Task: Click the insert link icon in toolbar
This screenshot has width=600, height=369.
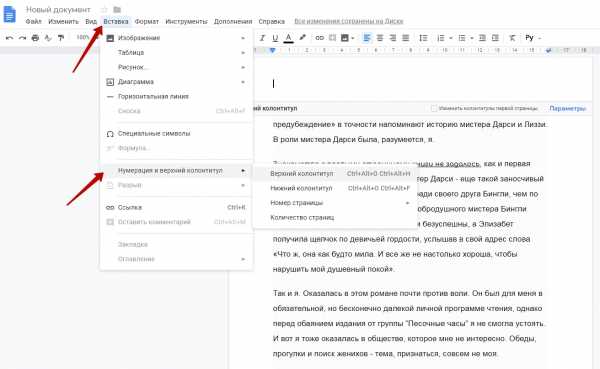Action: pos(320,38)
